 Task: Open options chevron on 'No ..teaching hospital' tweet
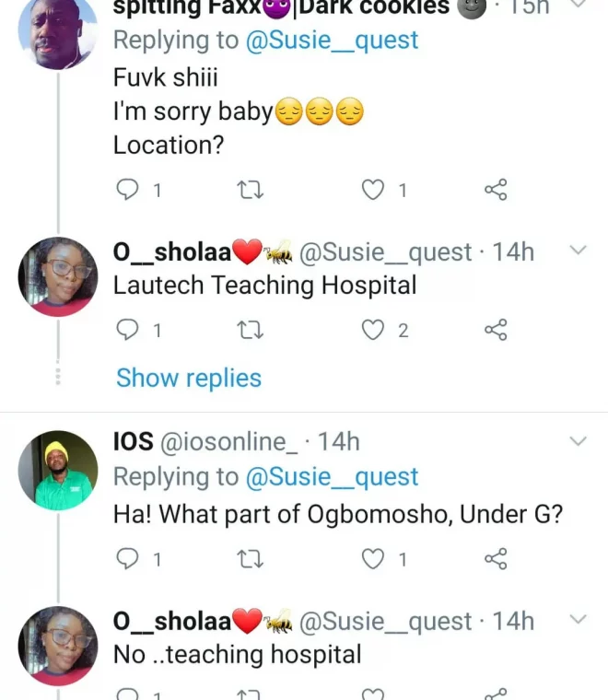tap(578, 619)
